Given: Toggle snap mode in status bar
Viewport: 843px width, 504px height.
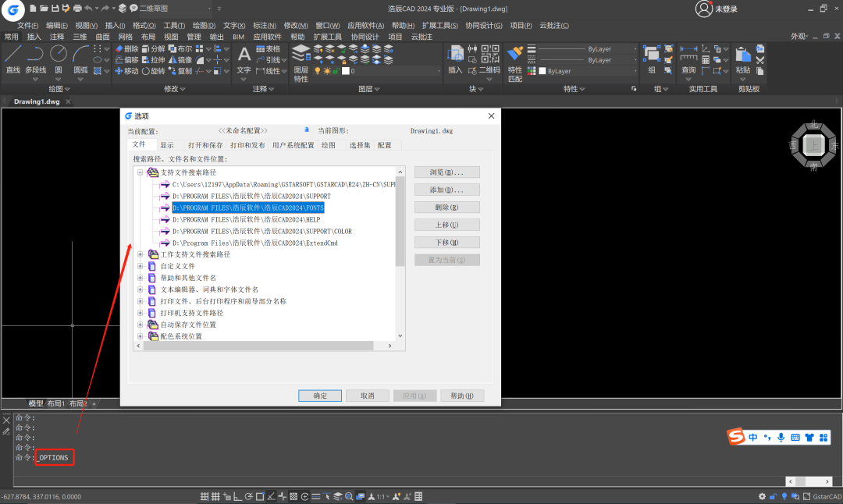Looking at the screenshot, I should (x=205, y=496).
